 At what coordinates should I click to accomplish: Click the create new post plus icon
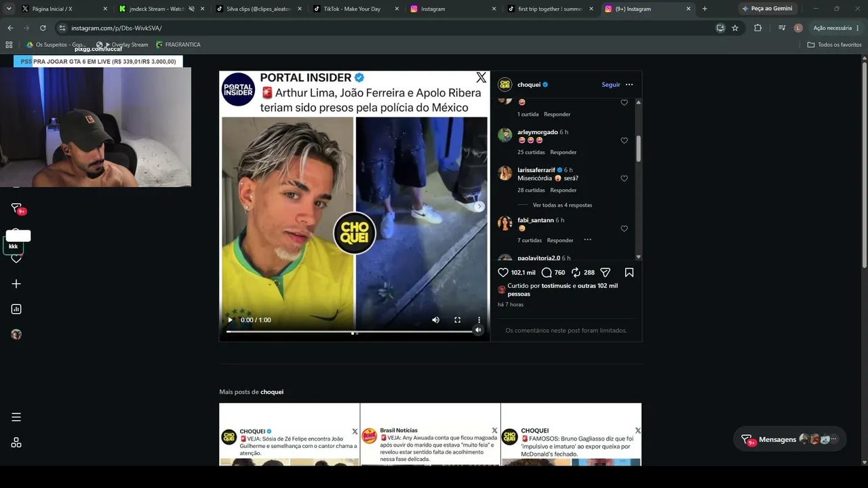16,284
